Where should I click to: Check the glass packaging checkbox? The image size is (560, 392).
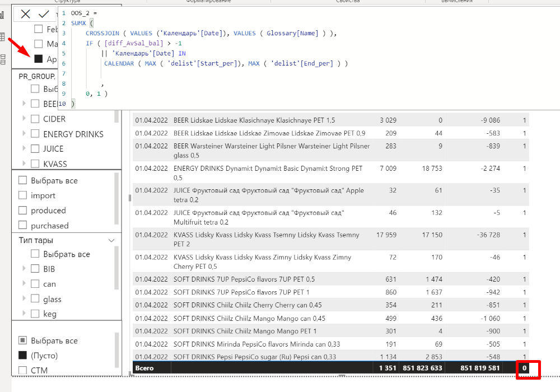[35, 298]
